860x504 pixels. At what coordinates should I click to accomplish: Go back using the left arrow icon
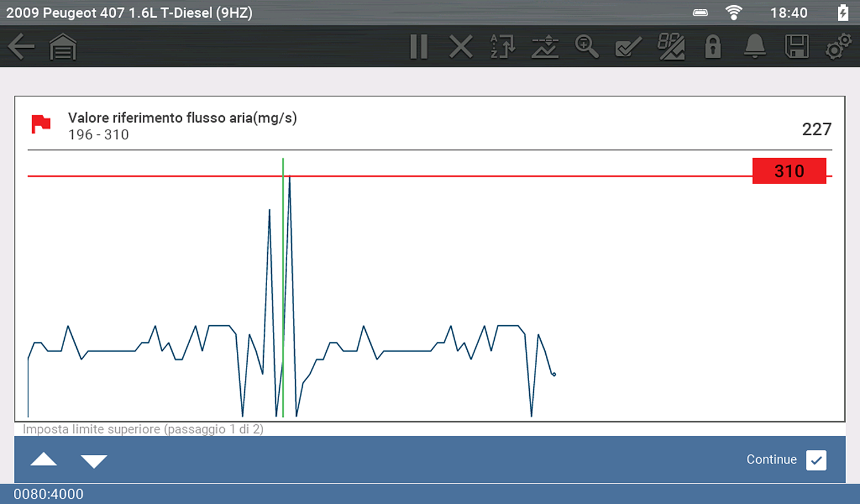point(21,46)
